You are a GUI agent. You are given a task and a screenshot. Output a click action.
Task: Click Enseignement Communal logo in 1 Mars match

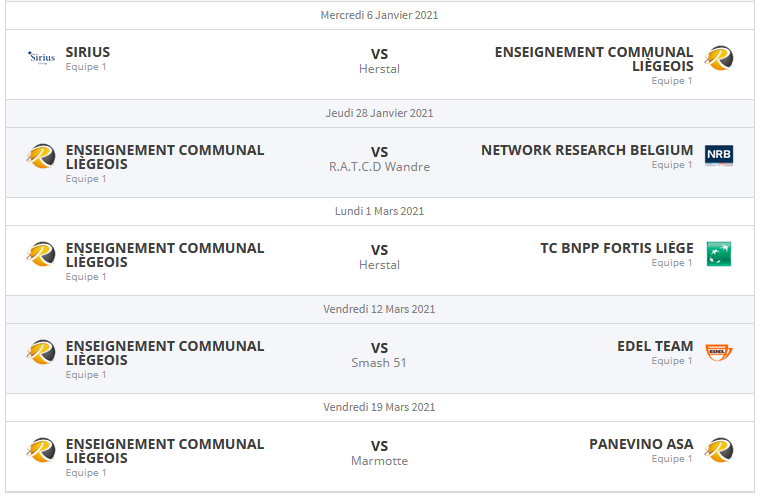pos(41,254)
